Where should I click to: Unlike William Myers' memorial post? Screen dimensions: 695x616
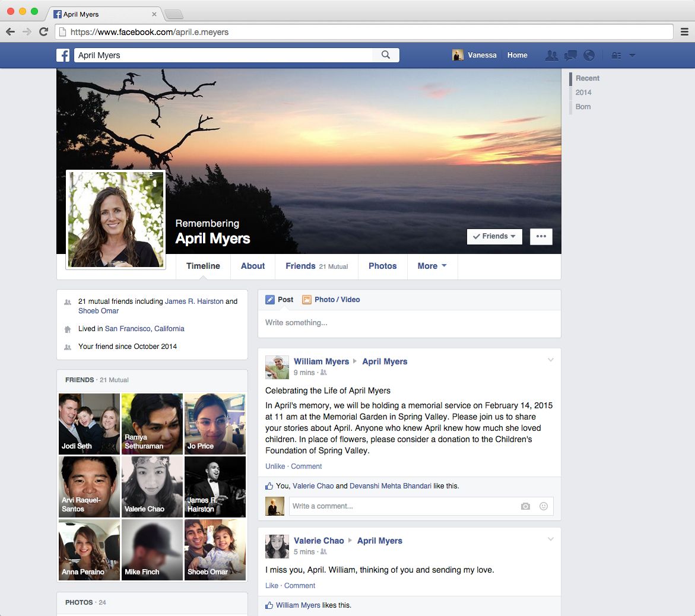coord(275,466)
